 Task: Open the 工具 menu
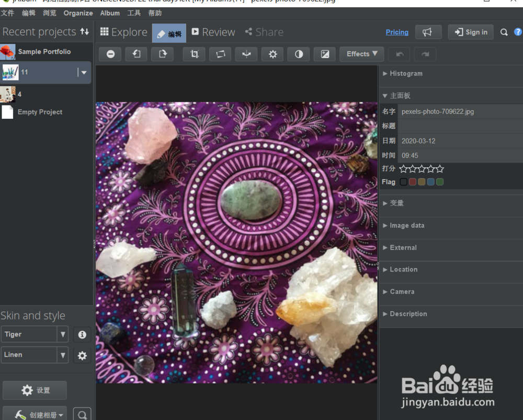(134, 13)
